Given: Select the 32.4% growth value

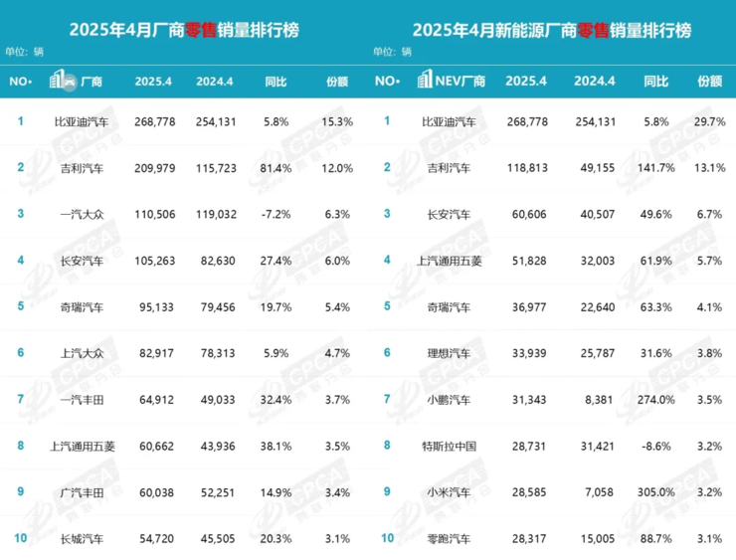Looking at the screenshot, I should [276, 400].
